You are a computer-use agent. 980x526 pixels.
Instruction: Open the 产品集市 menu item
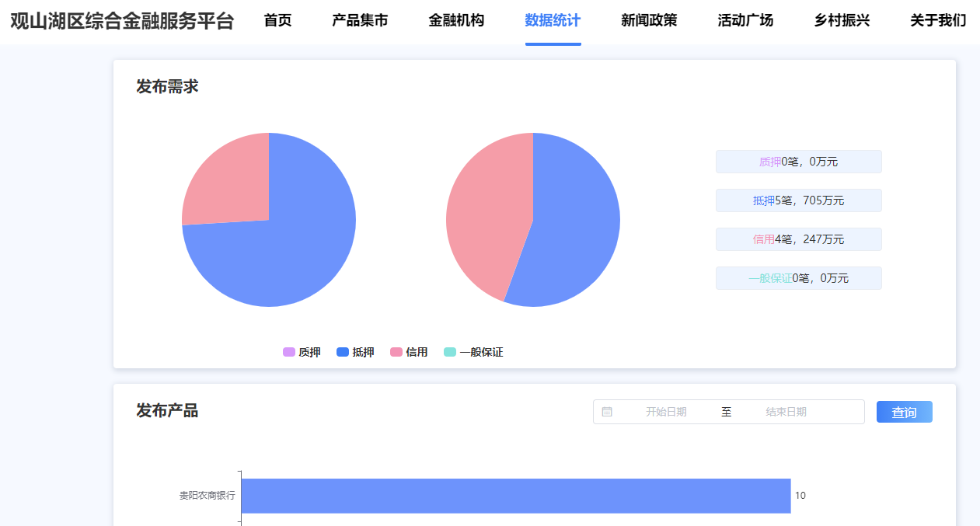pyautogui.click(x=360, y=21)
